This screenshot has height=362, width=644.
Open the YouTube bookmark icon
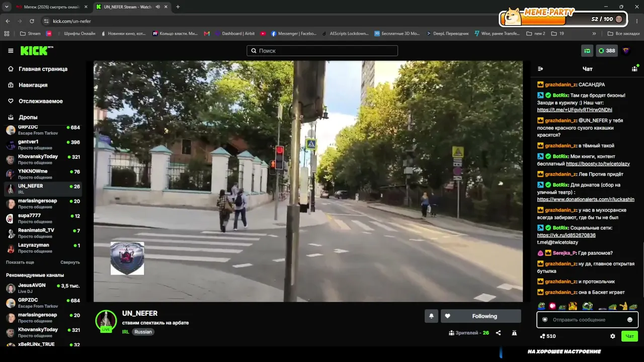(x=263, y=34)
